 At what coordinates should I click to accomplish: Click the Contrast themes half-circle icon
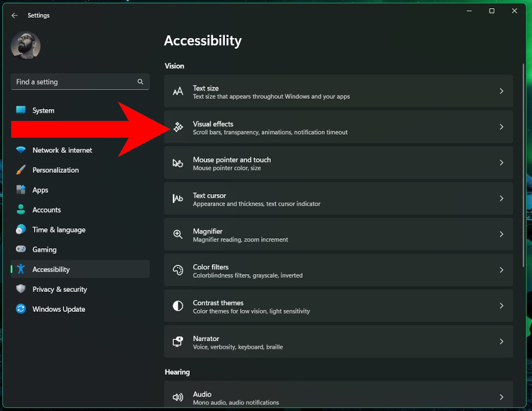(x=178, y=306)
